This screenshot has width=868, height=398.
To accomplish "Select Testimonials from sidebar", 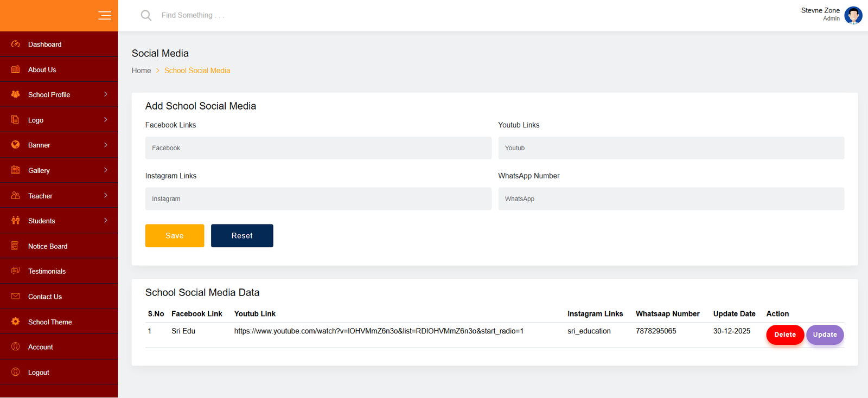I will (x=59, y=271).
